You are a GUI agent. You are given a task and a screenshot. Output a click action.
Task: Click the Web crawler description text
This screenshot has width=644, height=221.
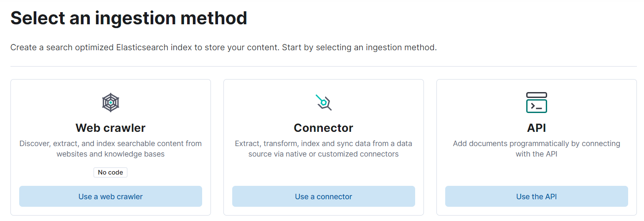click(x=111, y=149)
